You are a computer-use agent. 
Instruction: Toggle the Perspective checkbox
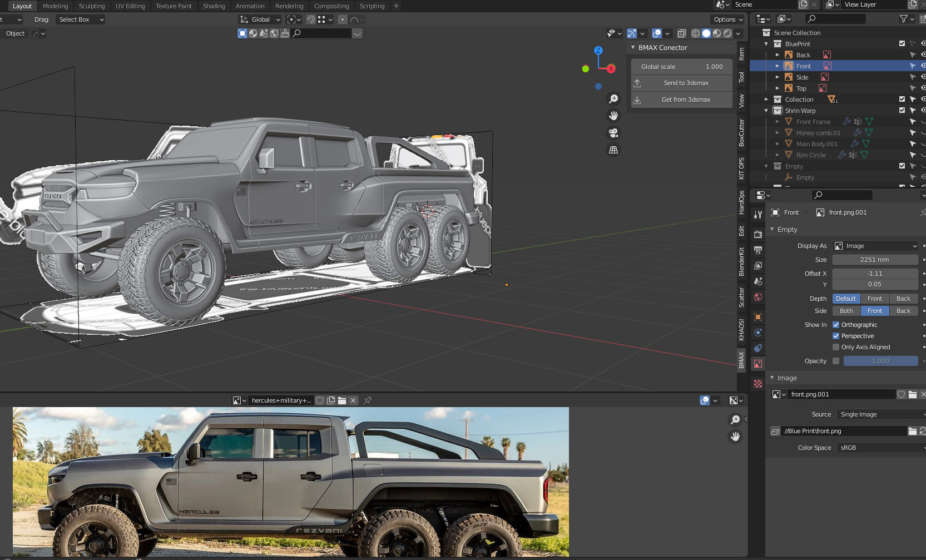tap(836, 336)
